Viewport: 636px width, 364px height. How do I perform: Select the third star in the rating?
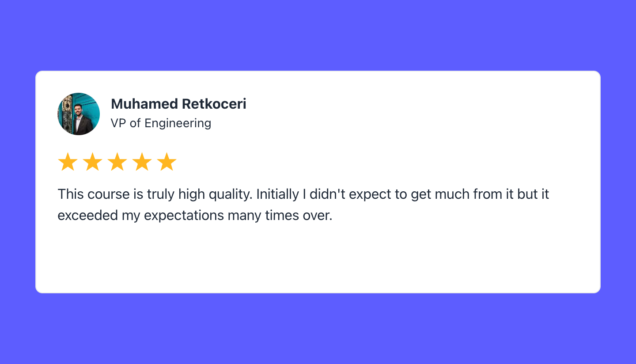point(117,162)
